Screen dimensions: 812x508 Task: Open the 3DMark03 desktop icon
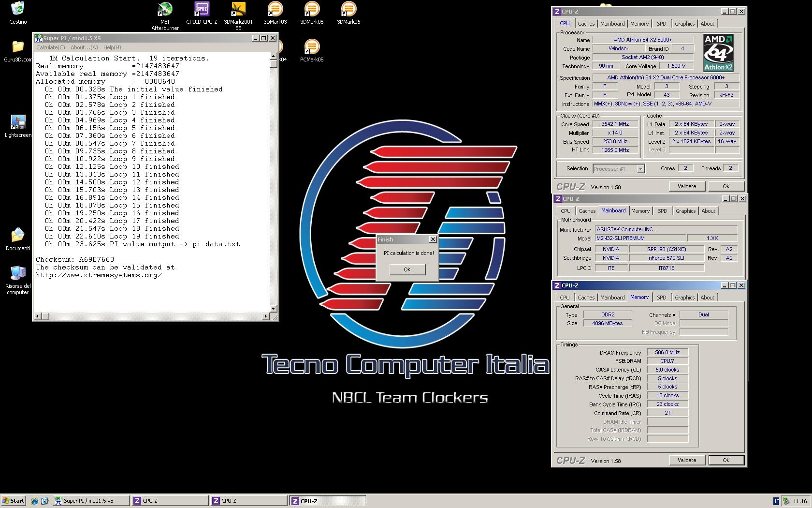click(x=275, y=13)
